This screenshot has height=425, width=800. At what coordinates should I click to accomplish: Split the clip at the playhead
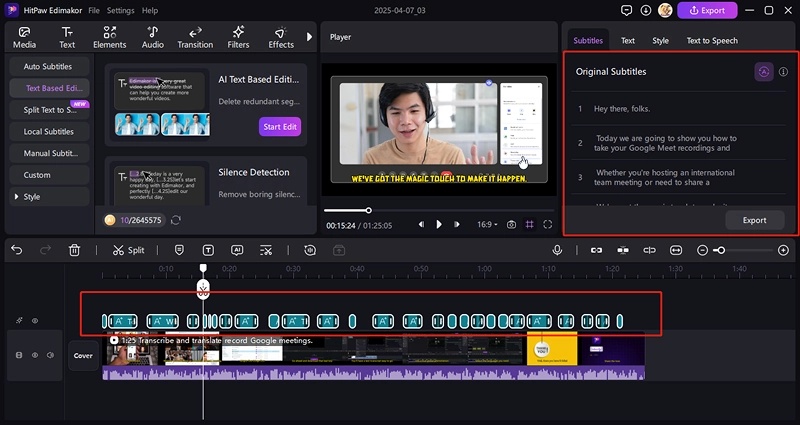point(129,250)
